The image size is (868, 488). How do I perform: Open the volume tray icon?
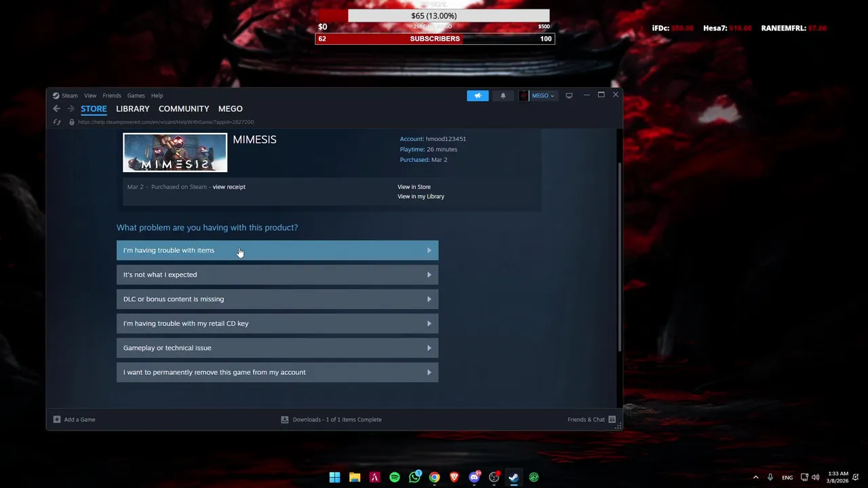click(x=816, y=477)
